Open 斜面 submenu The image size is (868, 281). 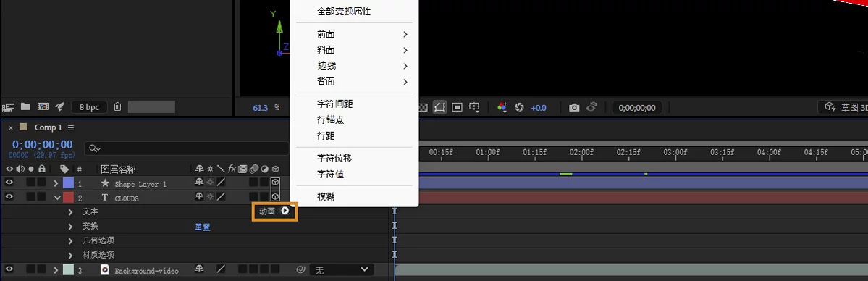tap(354, 51)
